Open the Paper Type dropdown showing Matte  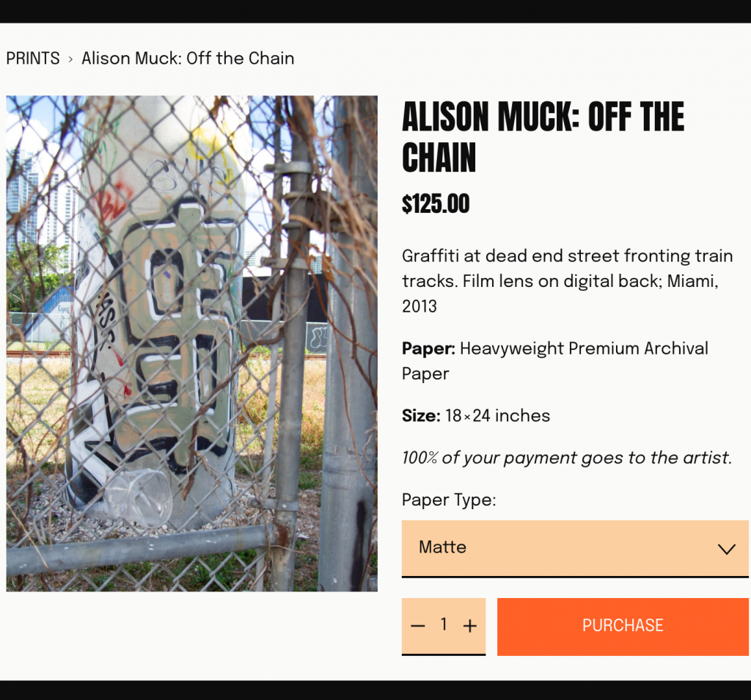click(x=557, y=548)
